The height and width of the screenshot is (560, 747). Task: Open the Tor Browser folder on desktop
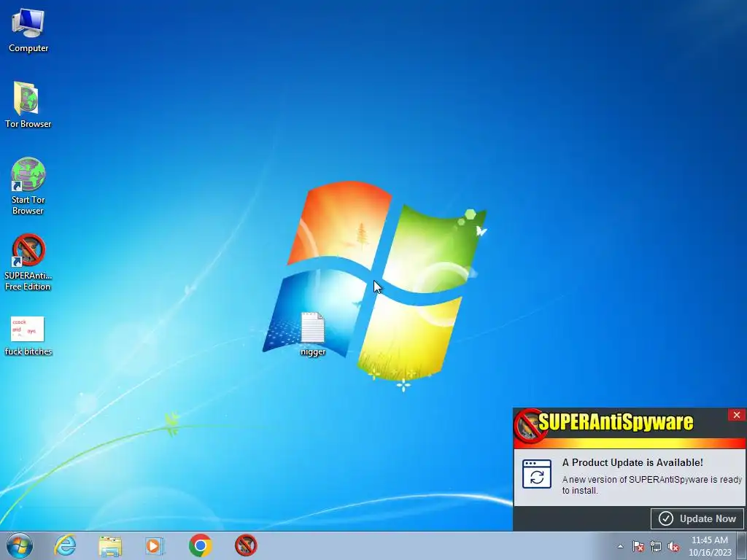(x=28, y=105)
